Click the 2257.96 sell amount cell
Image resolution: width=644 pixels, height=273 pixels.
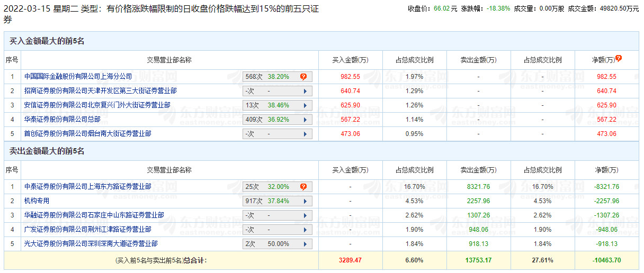tap(478, 201)
